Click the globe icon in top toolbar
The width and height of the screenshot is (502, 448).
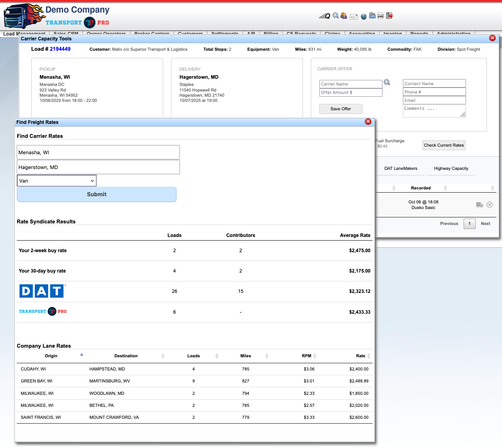pyautogui.click(x=363, y=16)
